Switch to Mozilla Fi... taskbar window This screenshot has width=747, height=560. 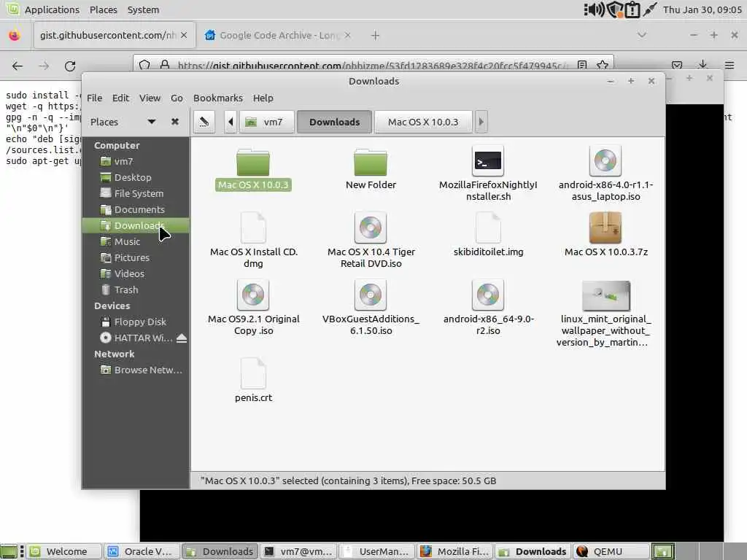click(455, 551)
